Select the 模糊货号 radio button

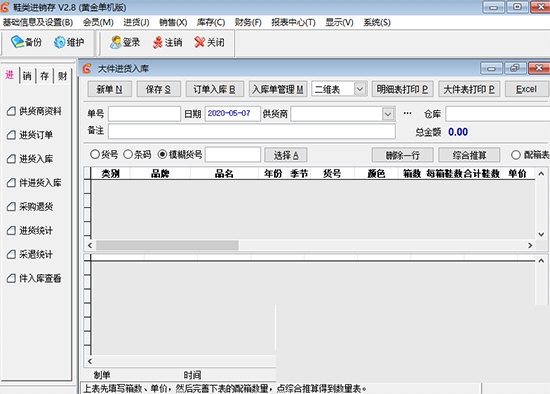coord(162,154)
